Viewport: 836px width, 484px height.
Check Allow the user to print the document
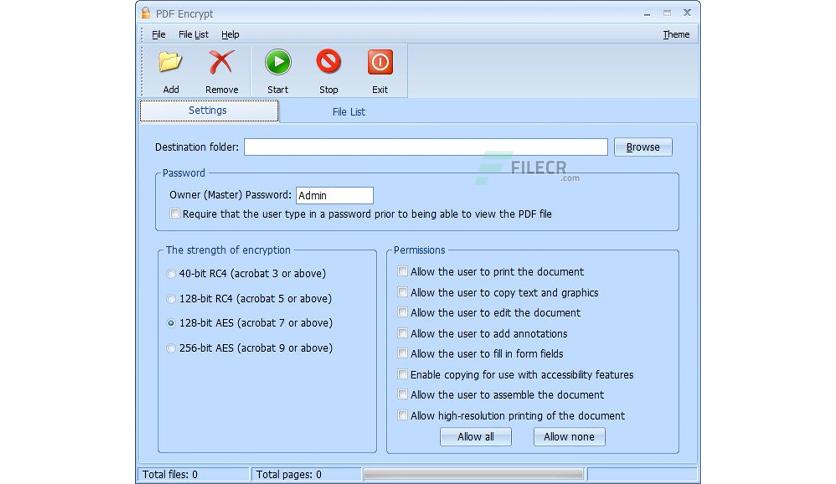[x=403, y=271]
